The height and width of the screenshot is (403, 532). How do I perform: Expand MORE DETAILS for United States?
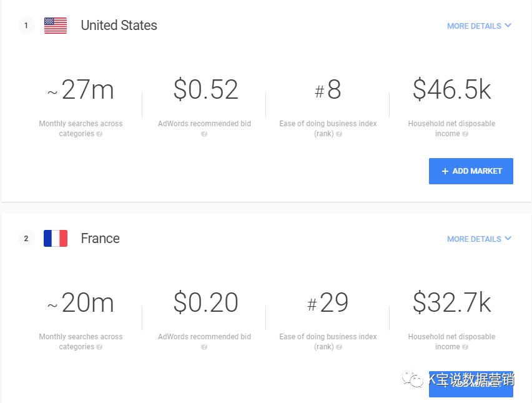pos(479,26)
